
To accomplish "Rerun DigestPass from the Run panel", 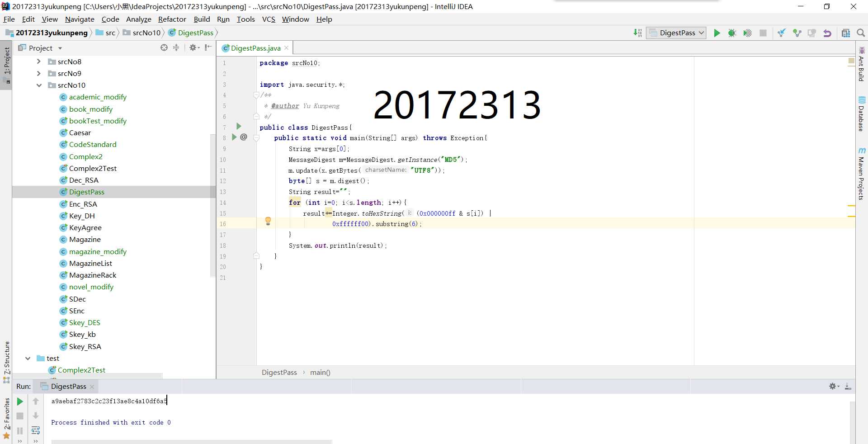I will pyautogui.click(x=20, y=401).
